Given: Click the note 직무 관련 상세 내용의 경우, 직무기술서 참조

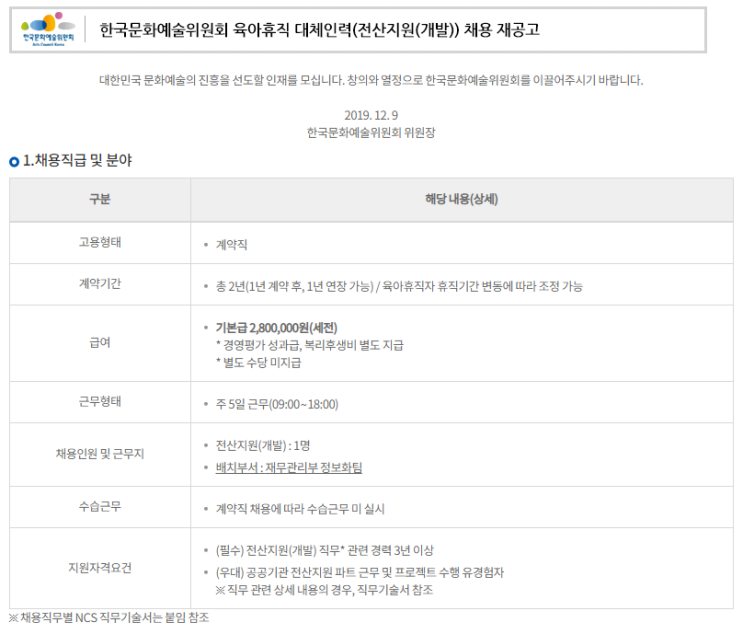Looking at the screenshot, I should tap(325, 590).
